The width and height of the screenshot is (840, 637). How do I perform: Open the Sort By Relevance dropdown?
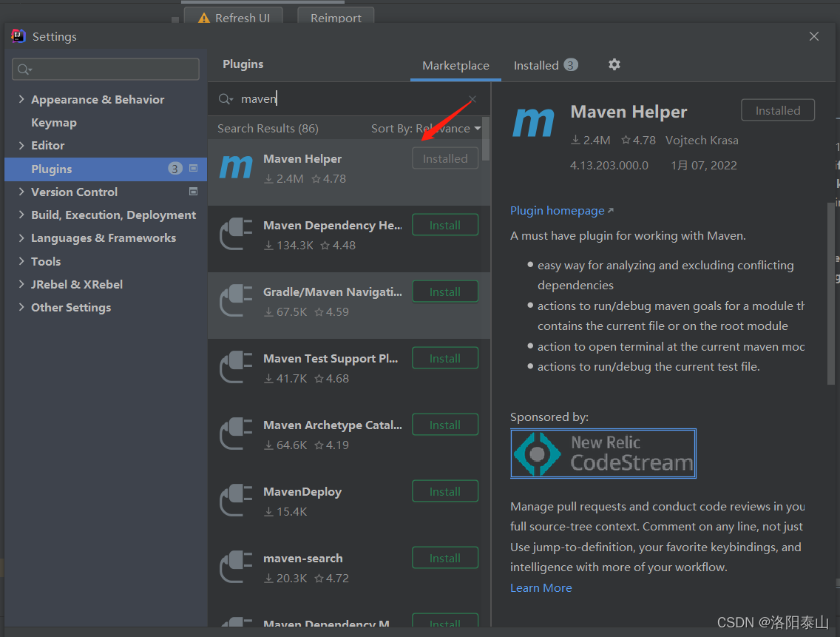point(426,129)
